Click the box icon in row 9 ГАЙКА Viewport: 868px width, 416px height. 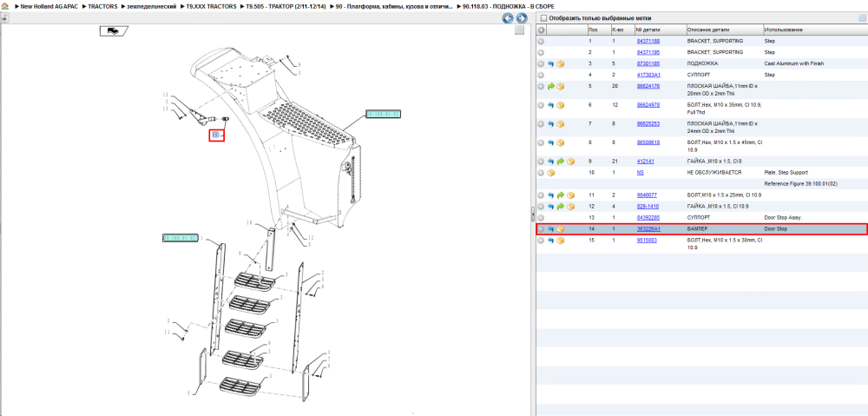point(569,162)
